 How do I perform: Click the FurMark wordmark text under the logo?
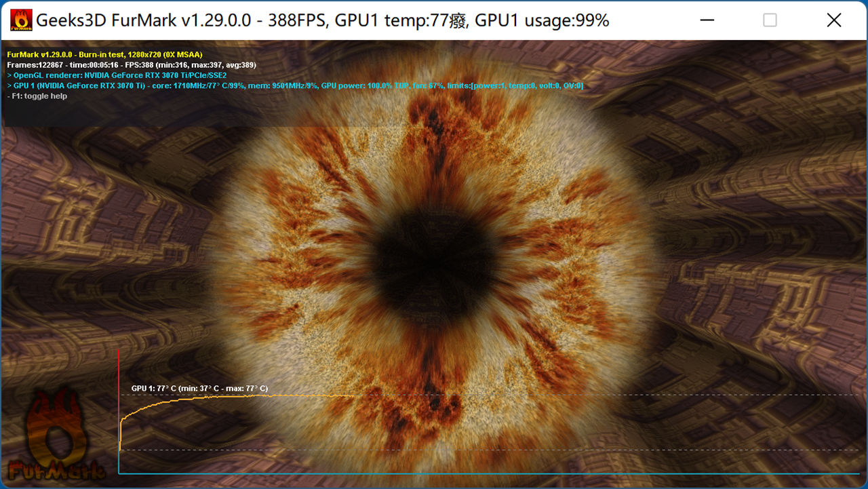[57, 471]
